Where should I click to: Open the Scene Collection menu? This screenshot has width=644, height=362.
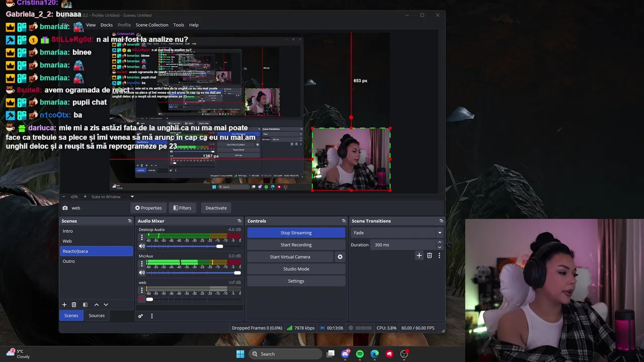click(152, 25)
